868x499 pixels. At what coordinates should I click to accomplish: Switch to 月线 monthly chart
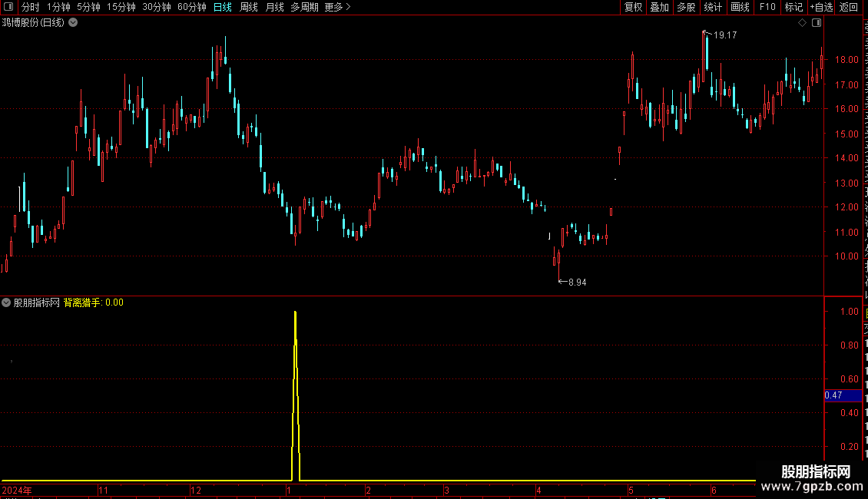[x=274, y=7]
